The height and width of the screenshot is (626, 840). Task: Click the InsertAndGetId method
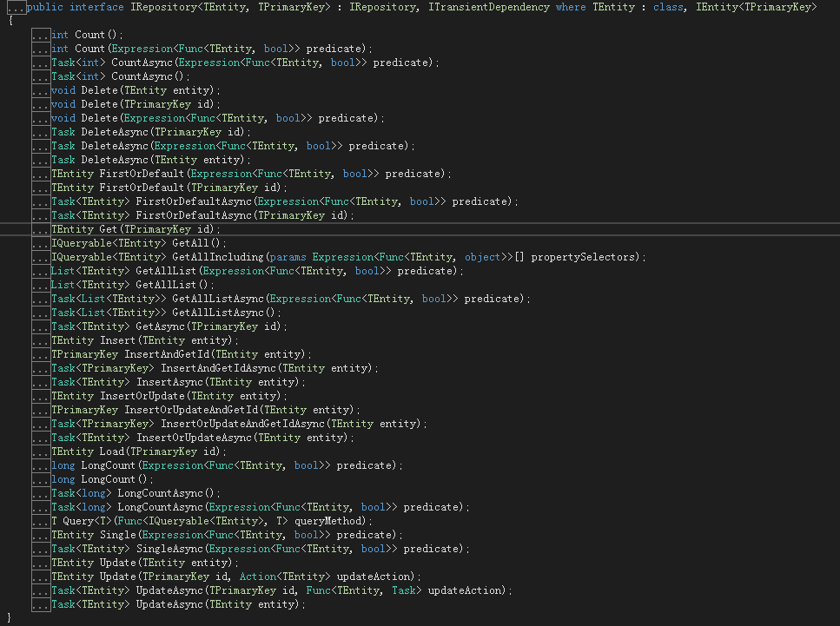pos(181,355)
